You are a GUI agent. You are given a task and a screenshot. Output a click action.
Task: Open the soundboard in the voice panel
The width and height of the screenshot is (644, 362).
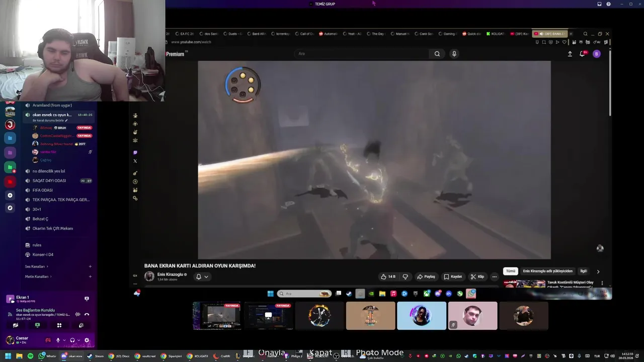(x=81, y=325)
